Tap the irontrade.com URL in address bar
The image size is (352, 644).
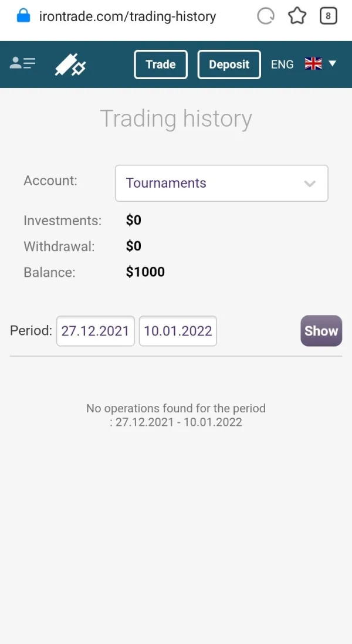coord(127,16)
